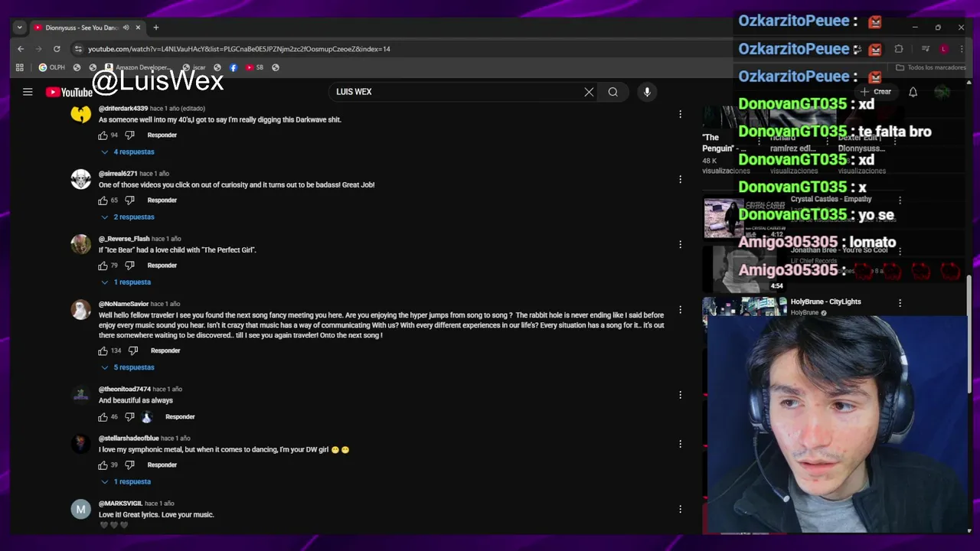
Task: Like the @NoNameSavior comment with 134 likes
Action: click(x=103, y=351)
